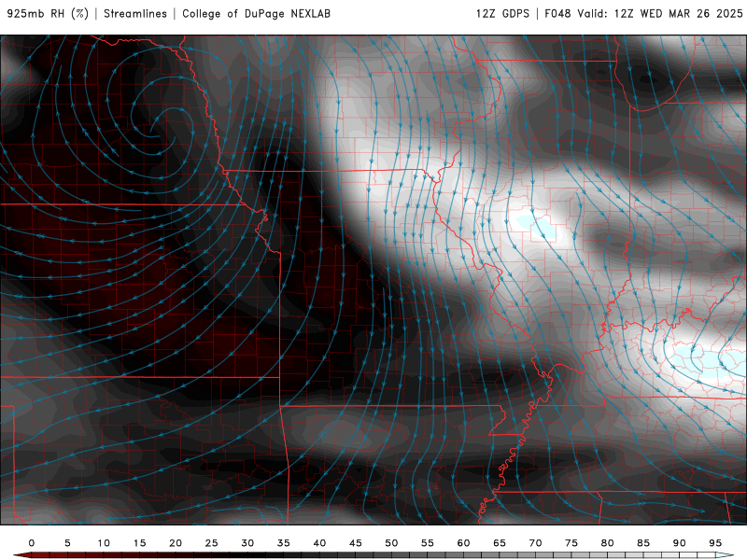Viewport: 747px width, 560px height.
Task: Click the 30 label on the color scale
Action: tap(247, 543)
